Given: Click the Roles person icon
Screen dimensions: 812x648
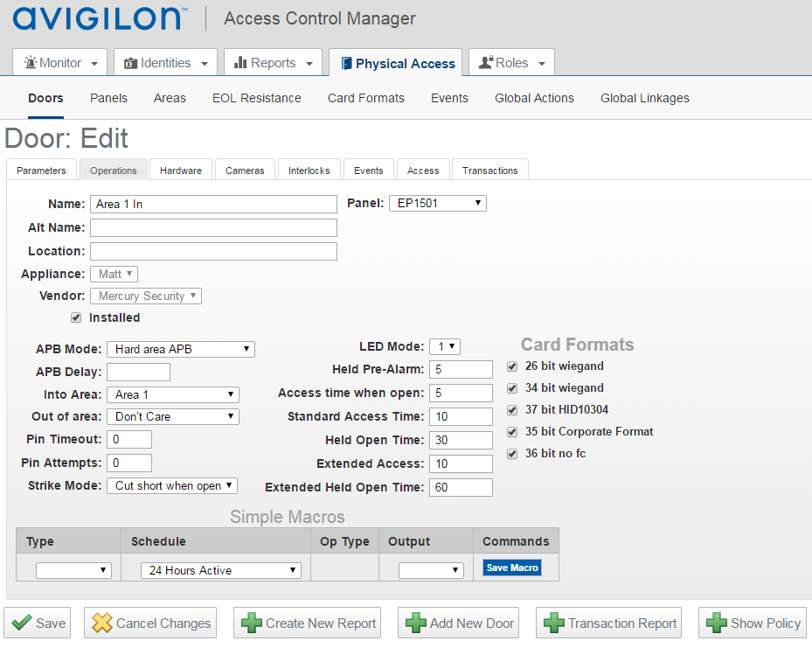Looking at the screenshot, I should tap(486, 63).
